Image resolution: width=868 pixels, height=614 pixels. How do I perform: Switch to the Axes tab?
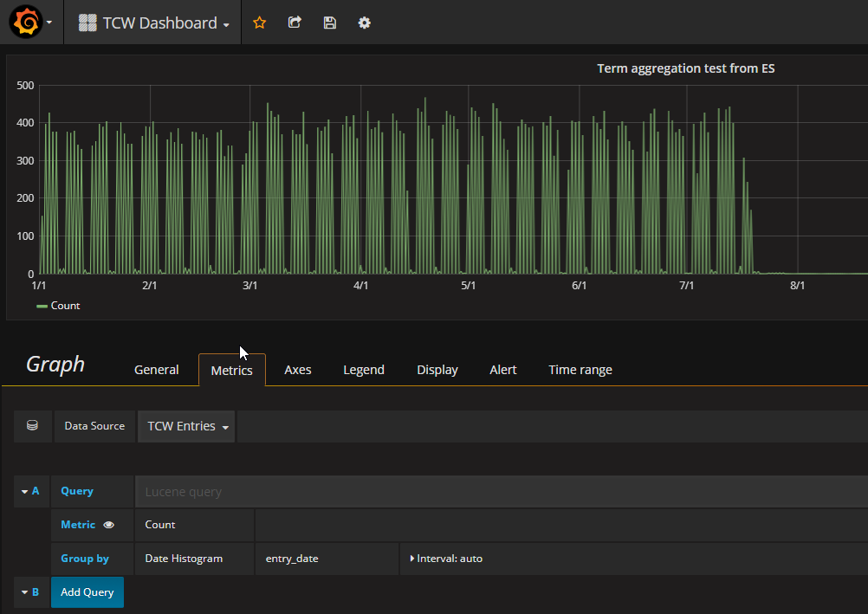(297, 370)
